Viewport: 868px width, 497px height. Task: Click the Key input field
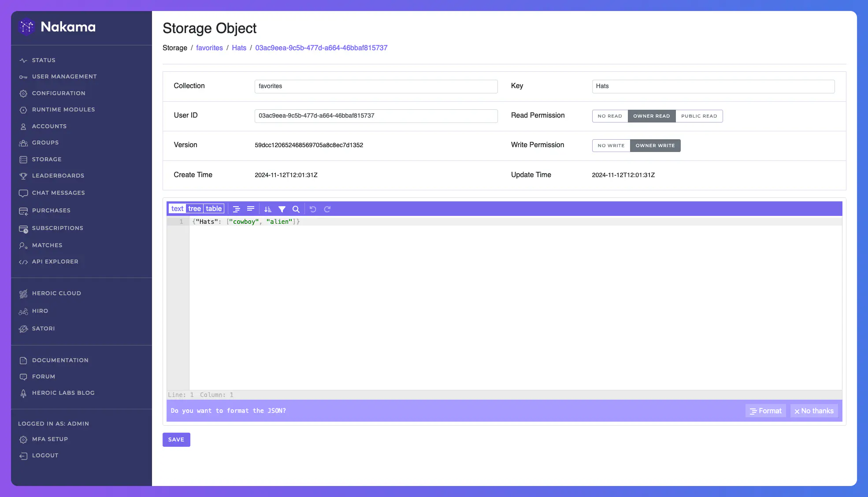pos(713,86)
